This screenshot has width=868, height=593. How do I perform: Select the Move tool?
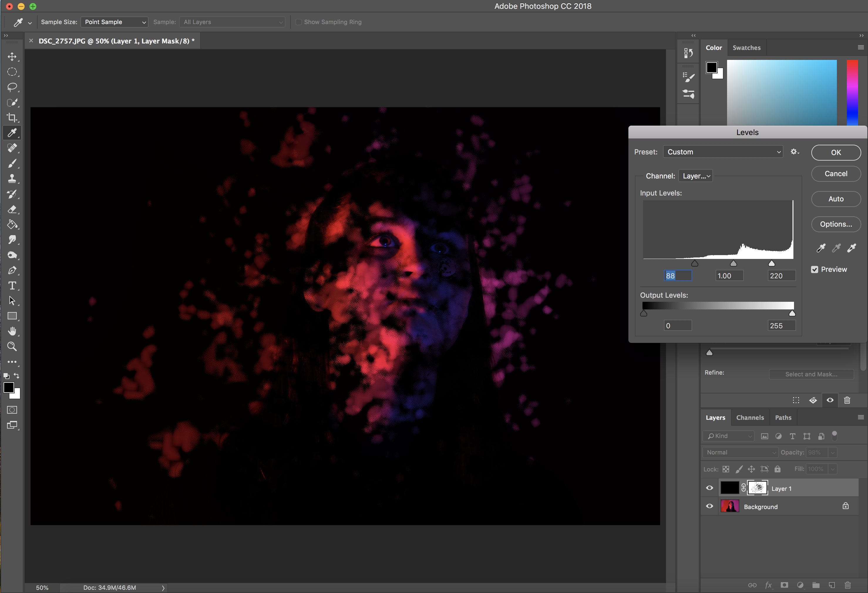(12, 57)
